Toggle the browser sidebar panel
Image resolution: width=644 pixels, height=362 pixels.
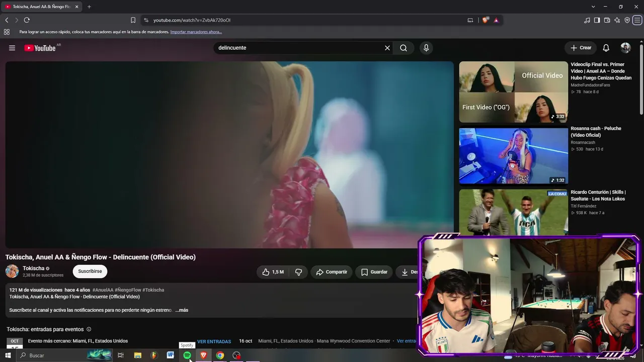[597, 20]
